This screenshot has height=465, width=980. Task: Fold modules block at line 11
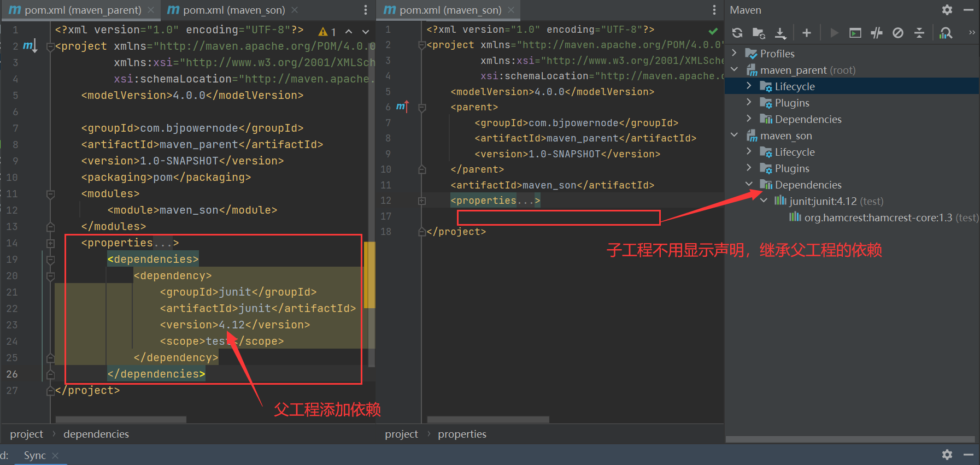[x=50, y=194]
